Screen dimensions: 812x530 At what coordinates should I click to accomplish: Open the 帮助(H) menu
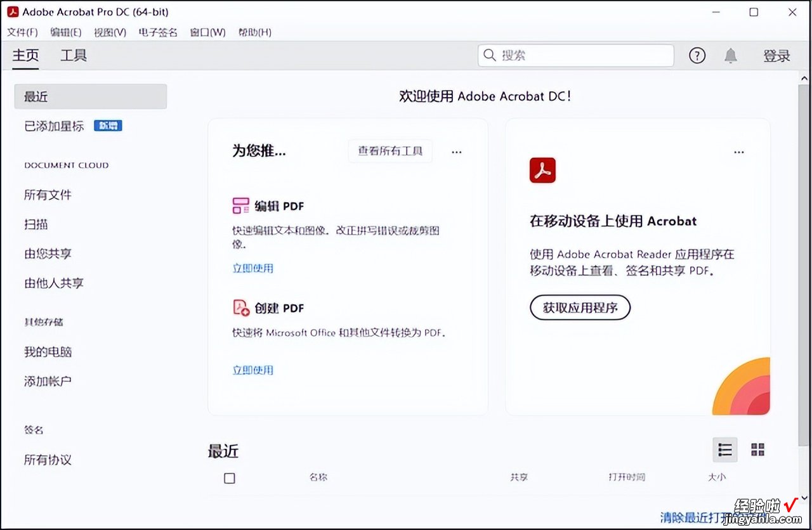coord(255,32)
